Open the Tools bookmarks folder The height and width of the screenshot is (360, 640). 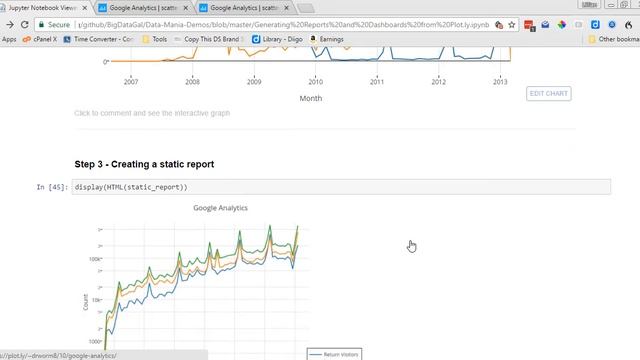155,39
